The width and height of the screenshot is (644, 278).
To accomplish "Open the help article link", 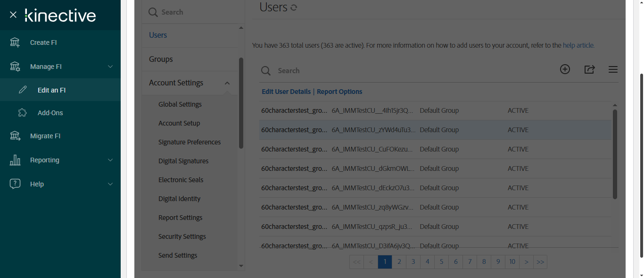I will point(578,46).
